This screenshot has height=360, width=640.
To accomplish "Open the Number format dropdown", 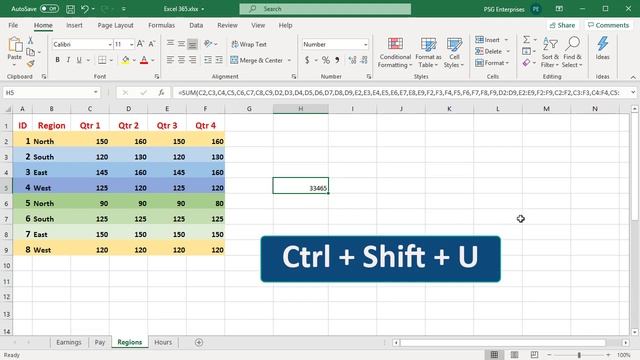I will tap(365, 44).
